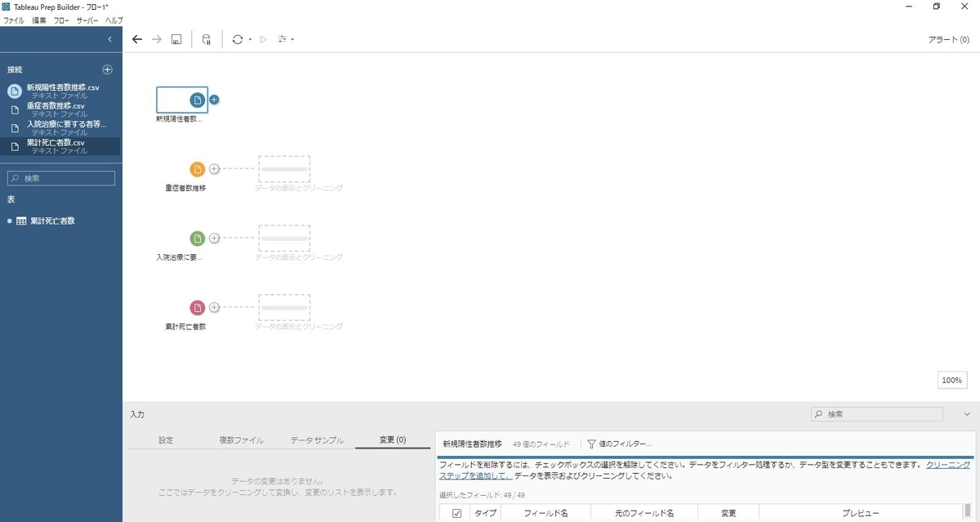Switch to the 複数ファイル tab
The height and width of the screenshot is (522, 980).
tap(241, 439)
